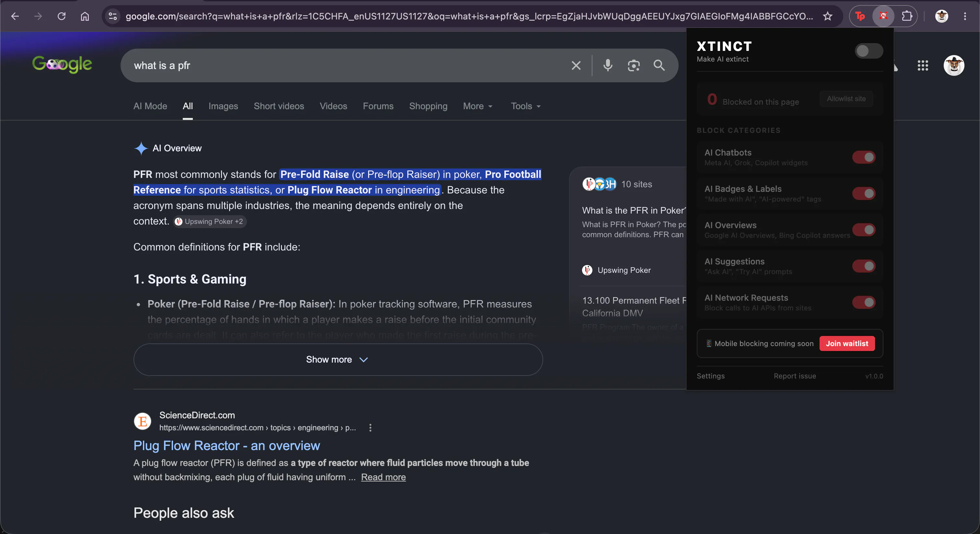Viewport: 980px width, 534px height.
Task: Open the Chrome three-dot menu
Action: coord(965,16)
